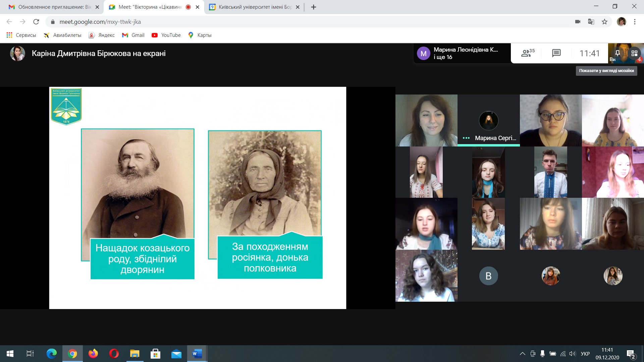Toggle the system volume icon
644x362 pixels.
tap(572, 354)
